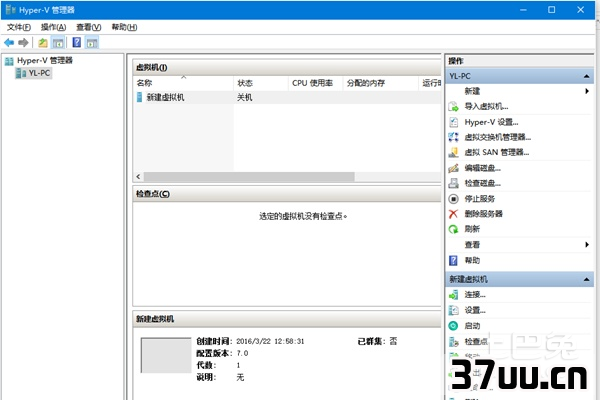
Task: Click red X 删除服务器 action
Action: [x=453, y=214]
